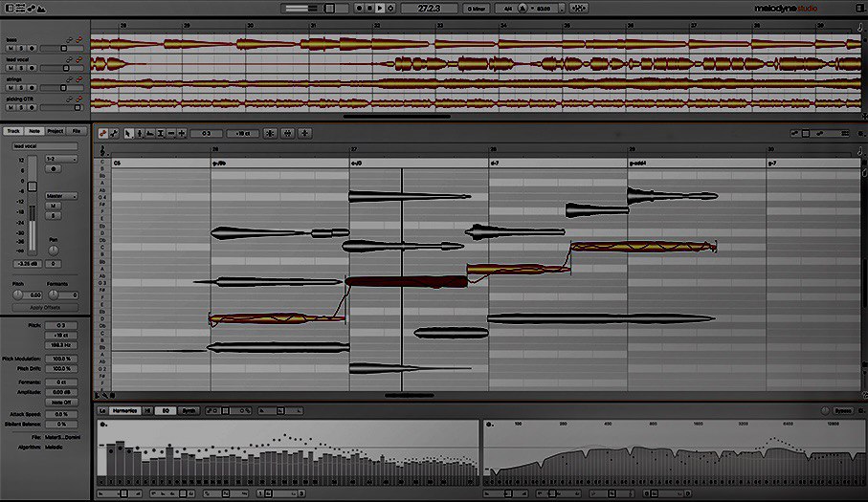Open the G Minor key selector
The height and width of the screenshot is (502, 868).
click(x=475, y=8)
